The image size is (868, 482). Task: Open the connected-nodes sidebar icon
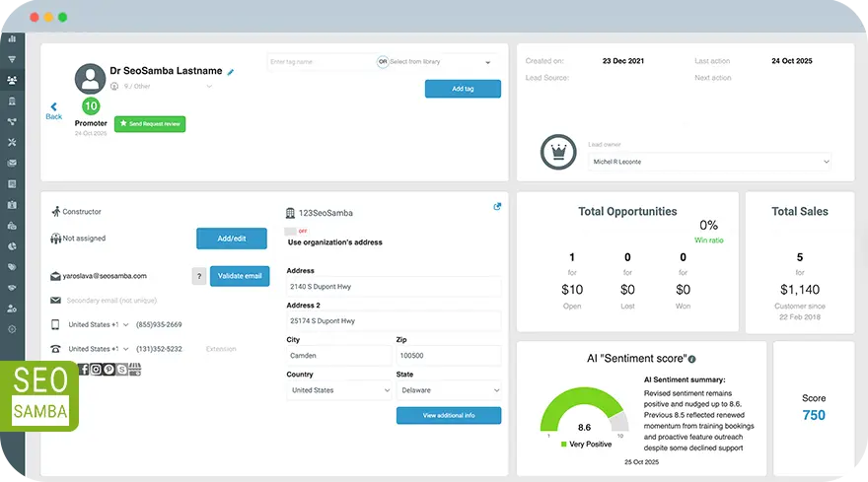(12, 122)
